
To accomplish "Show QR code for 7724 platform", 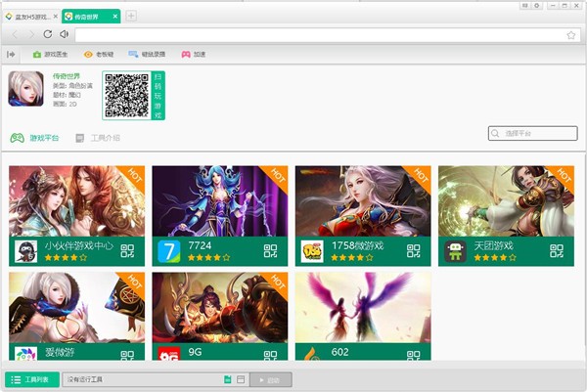I will (x=270, y=251).
